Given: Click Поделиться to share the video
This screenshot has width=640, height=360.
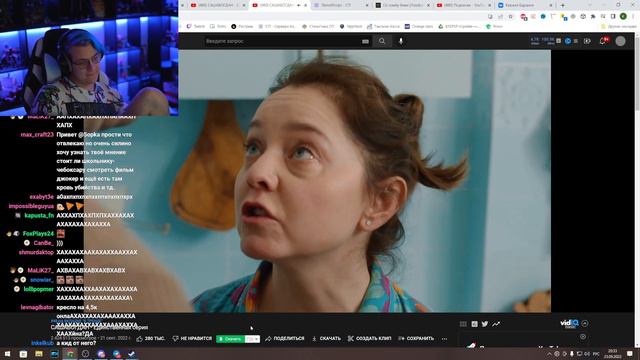Looking at the screenshot, I should pos(284,338).
